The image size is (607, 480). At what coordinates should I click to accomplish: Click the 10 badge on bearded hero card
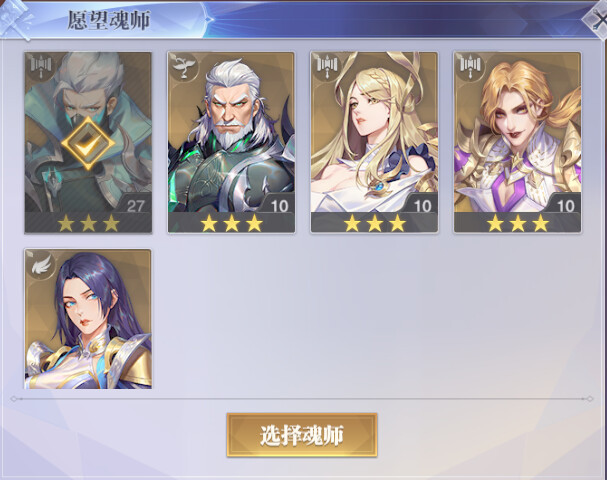click(x=279, y=206)
